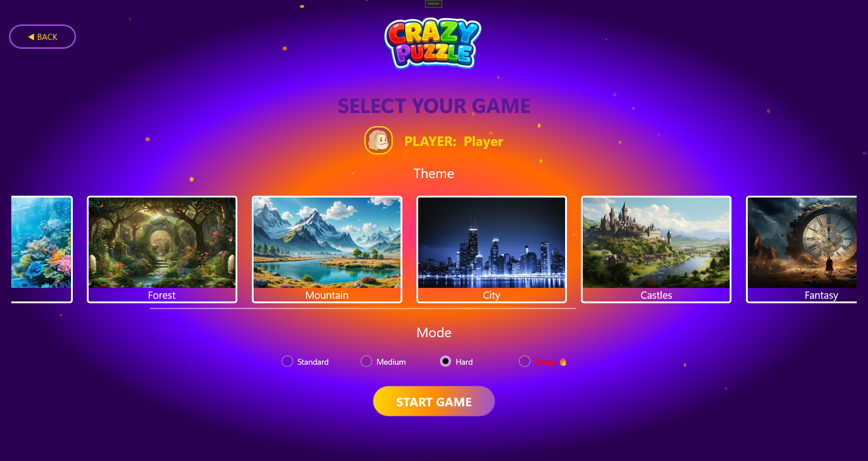Choose the City theme thumbnail

pos(491,249)
